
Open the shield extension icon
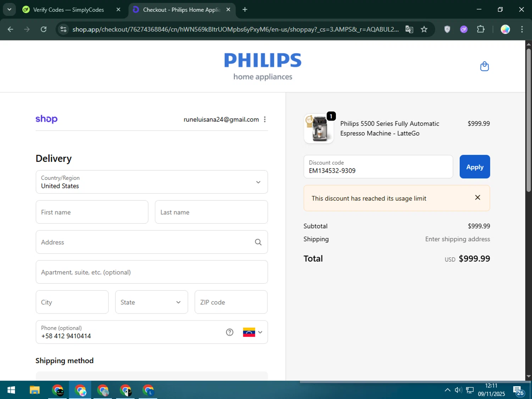(x=447, y=29)
